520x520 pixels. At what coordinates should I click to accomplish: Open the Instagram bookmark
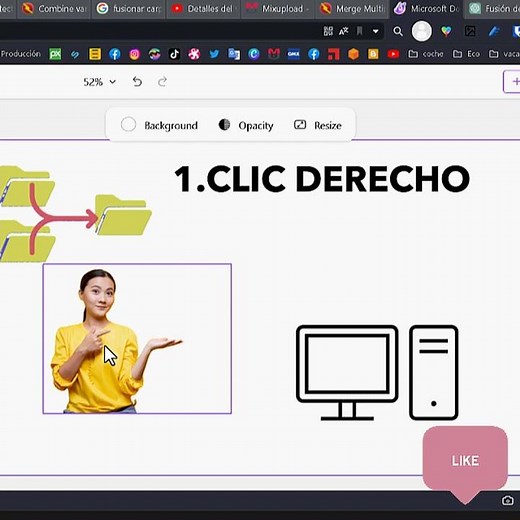click(134, 54)
